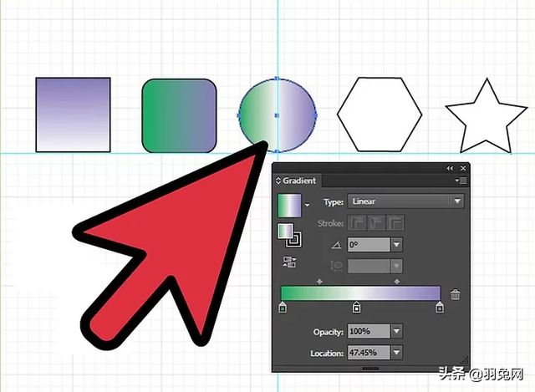This screenshot has width=535, height=392.
Task: Open the angle dropdown arrow
Action: pyautogui.click(x=396, y=245)
